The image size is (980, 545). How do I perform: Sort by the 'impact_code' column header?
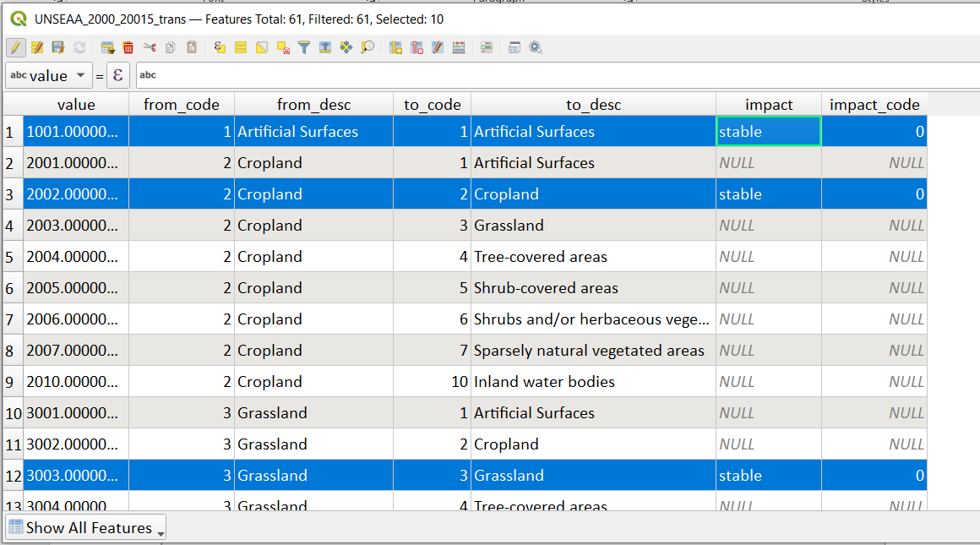pyautogui.click(x=874, y=105)
